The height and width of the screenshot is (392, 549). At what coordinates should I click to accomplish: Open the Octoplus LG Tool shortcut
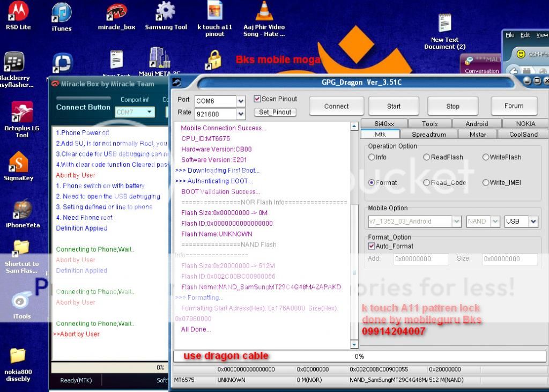tap(21, 119)
